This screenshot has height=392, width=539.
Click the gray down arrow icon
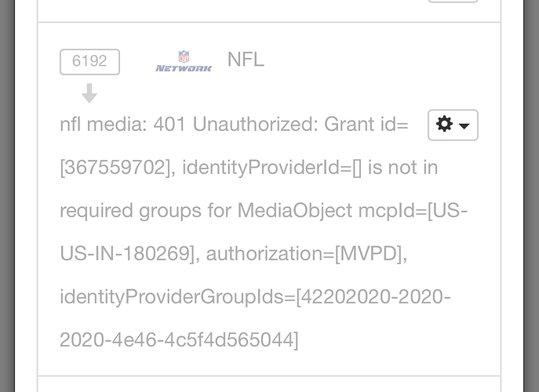(x=89, y=94)
